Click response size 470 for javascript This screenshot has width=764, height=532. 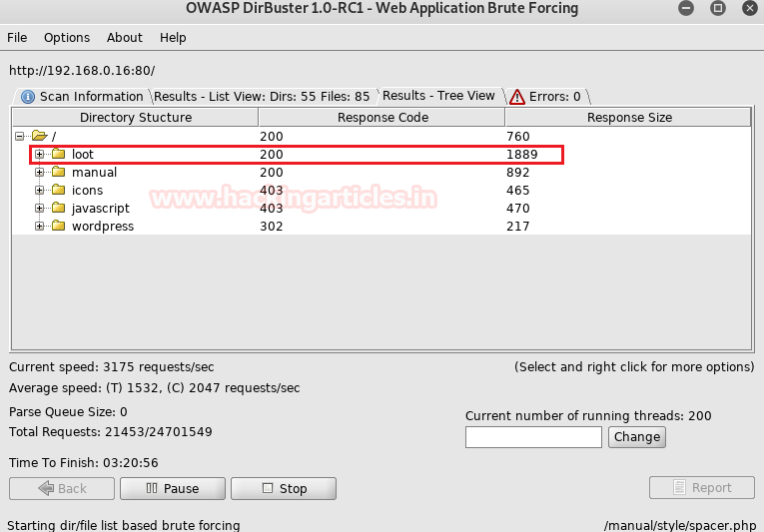518,209
